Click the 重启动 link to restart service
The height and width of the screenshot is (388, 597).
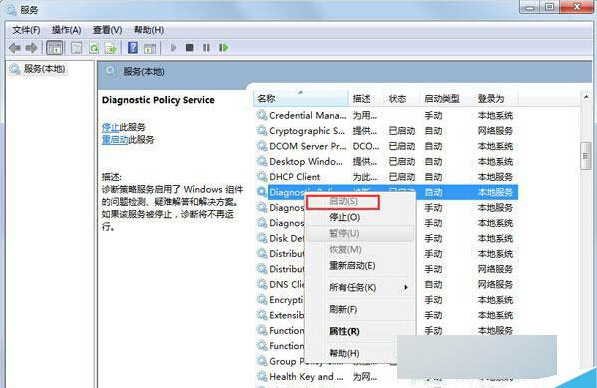coord(115,140)
